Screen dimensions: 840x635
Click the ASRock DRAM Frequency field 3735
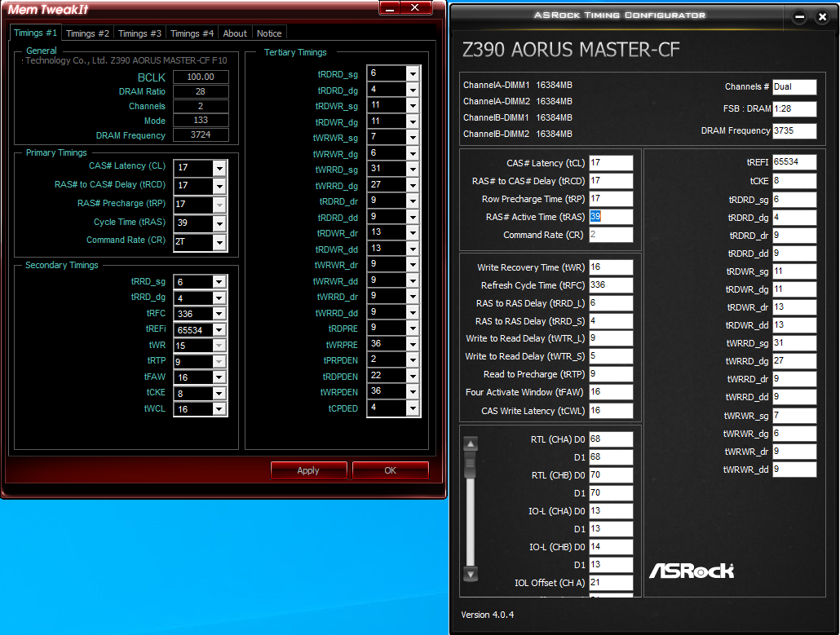794,130
